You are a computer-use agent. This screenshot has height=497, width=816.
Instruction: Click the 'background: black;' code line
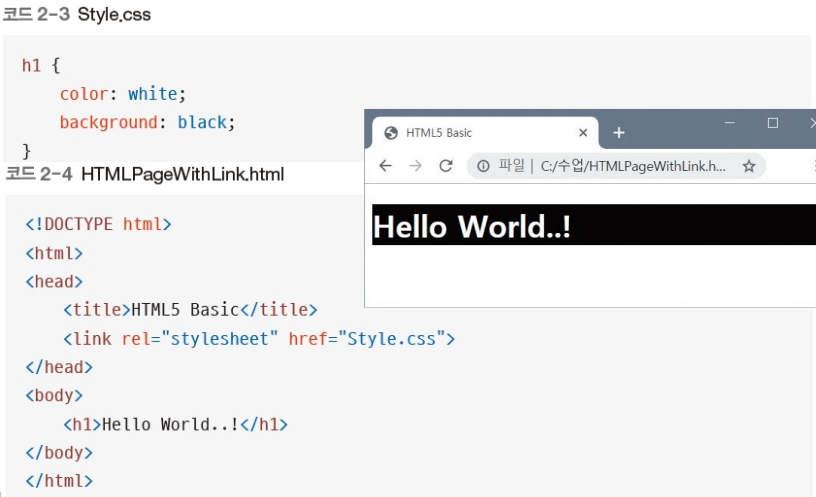(147, 122)
